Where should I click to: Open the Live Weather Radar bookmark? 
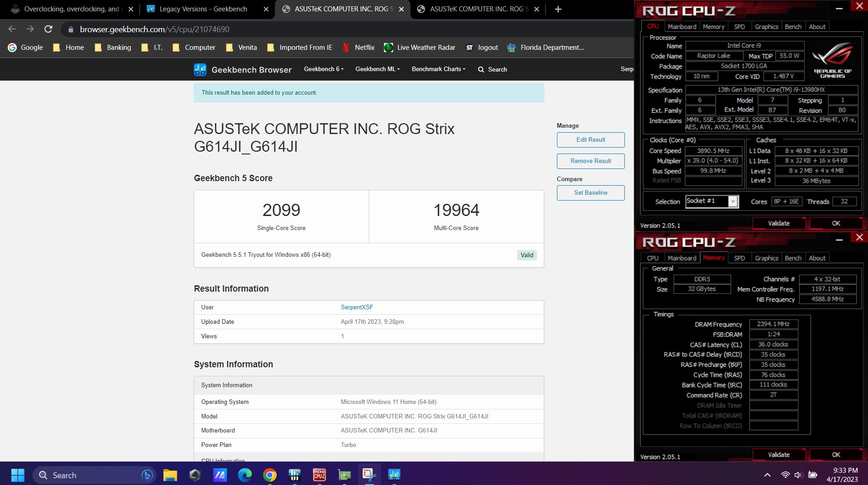(419, 48)
